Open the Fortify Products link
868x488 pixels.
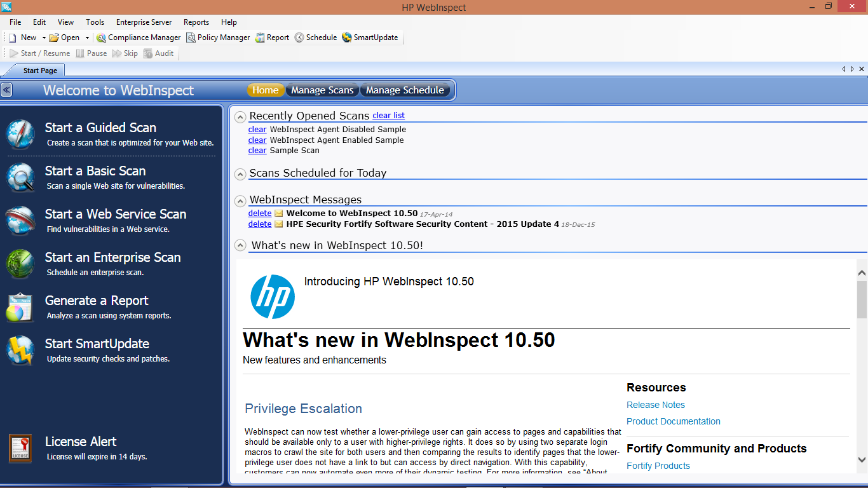658,466
